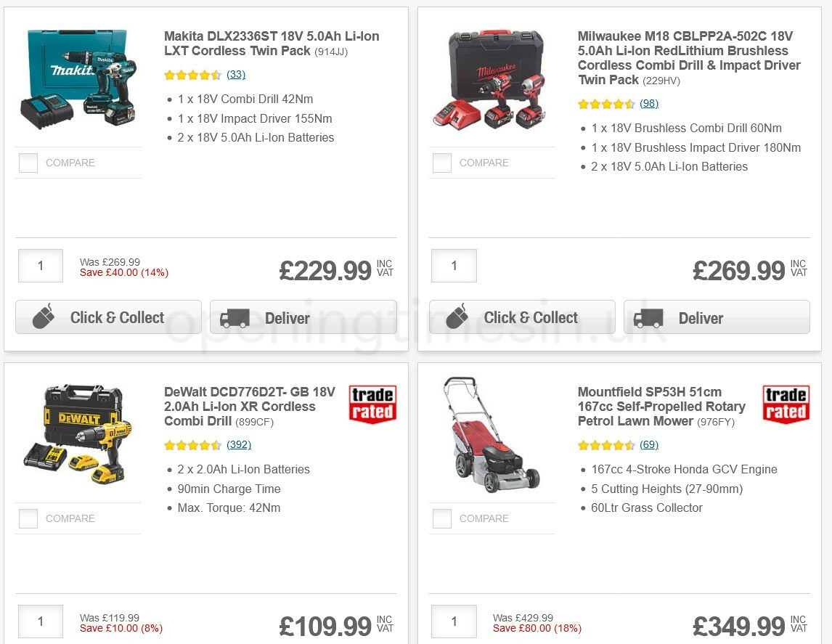Enable COMPARE checkbox for Makita twin pack
The image size is (832, 644).
(28, 163)
